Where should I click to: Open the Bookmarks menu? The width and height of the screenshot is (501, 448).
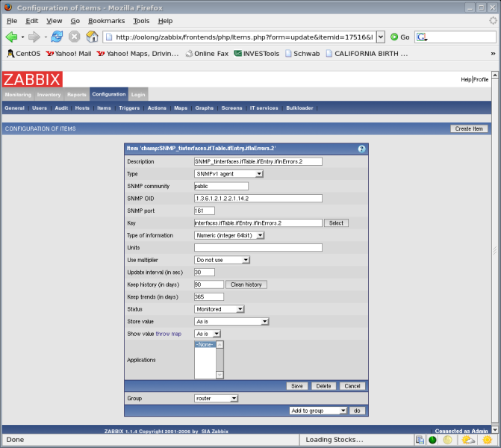[x=107, y=21]
